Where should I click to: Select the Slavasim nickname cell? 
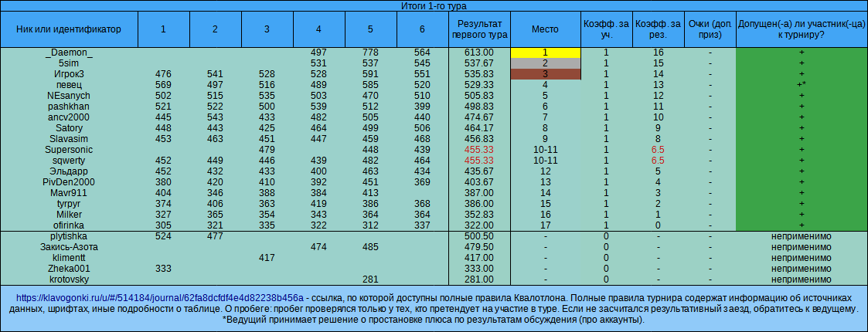click(69, 139)
